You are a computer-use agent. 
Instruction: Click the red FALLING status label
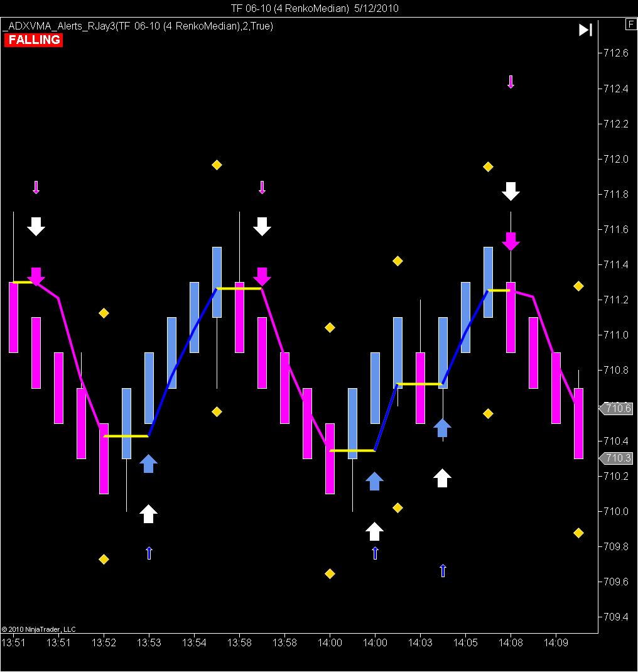[x=34, y=40]
